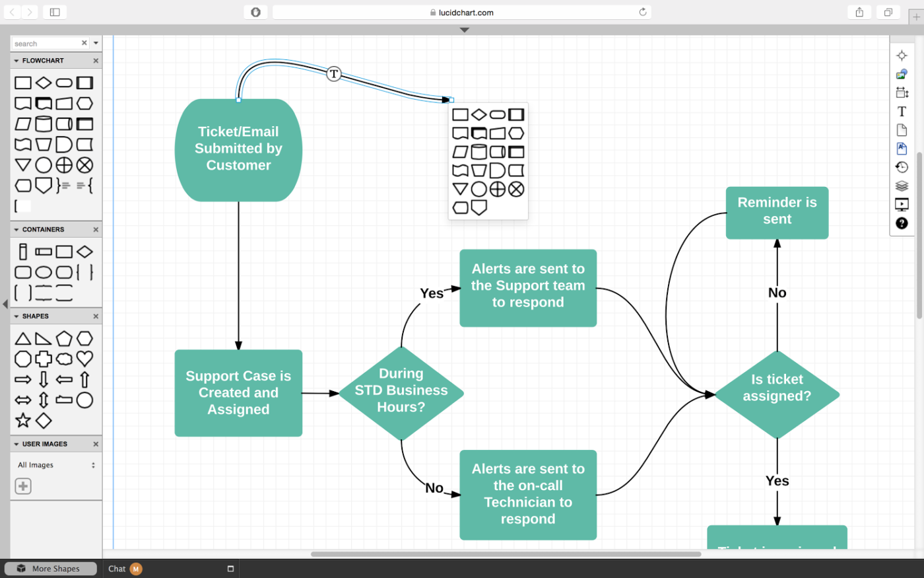
Task: Open the blank page icon in right dock
Action: coord(902,130)
